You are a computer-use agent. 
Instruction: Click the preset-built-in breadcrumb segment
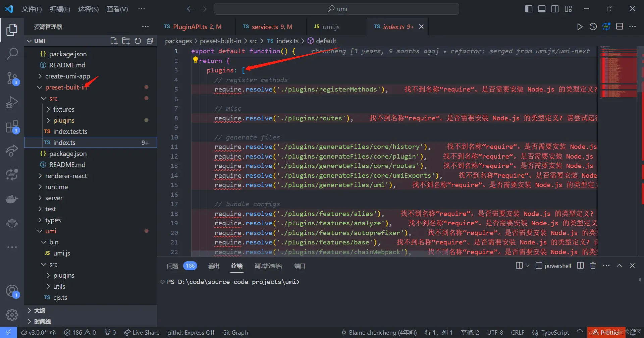220,41
